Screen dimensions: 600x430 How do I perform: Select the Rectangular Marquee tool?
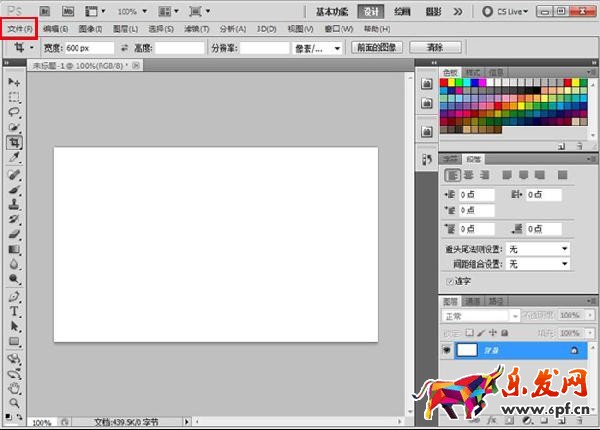[14, 97]
